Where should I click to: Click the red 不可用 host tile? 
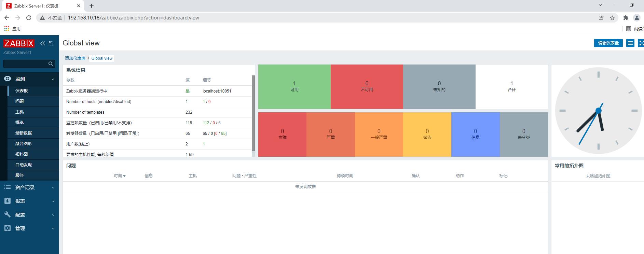[367, 87]
